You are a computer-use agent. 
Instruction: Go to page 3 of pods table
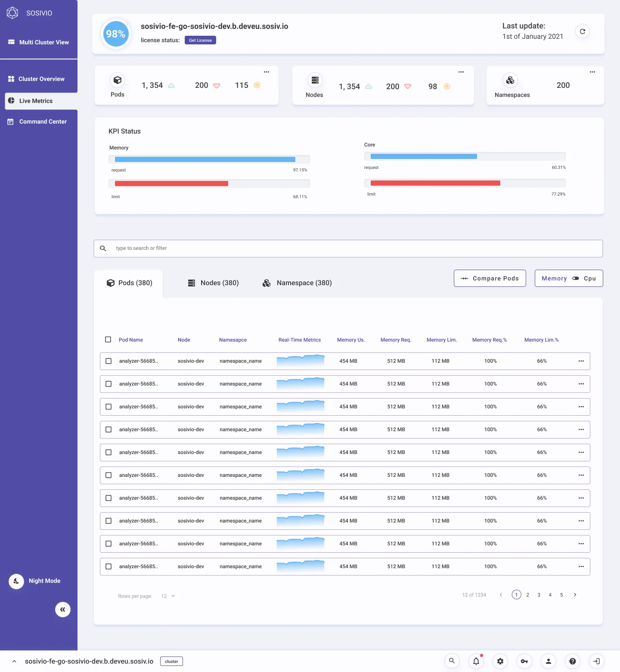coord(539,595)
